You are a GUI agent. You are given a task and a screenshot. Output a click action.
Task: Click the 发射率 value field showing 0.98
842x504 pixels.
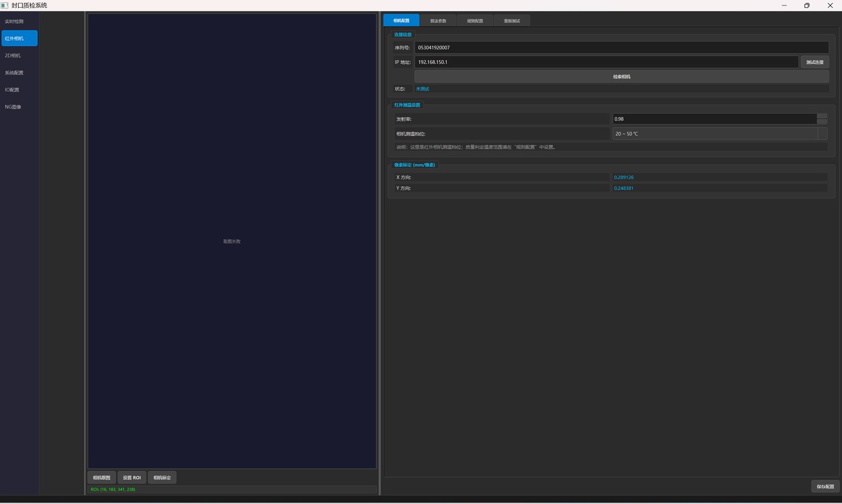(714, 119)
